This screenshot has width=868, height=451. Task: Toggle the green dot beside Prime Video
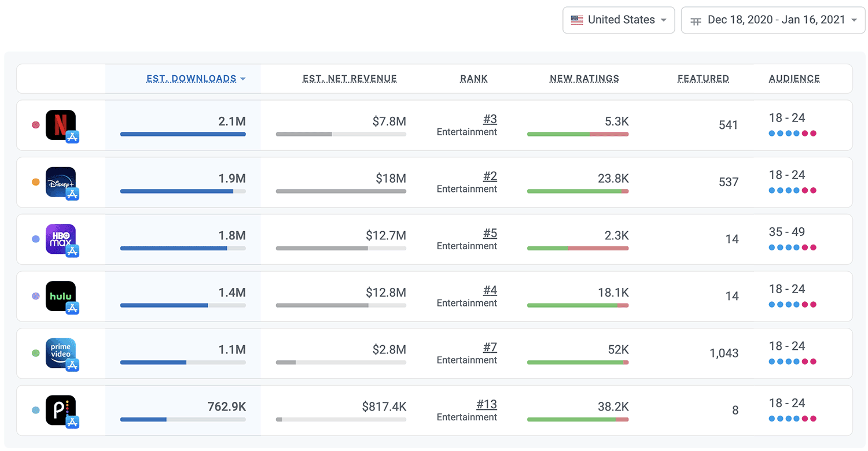tap(35, 353)
